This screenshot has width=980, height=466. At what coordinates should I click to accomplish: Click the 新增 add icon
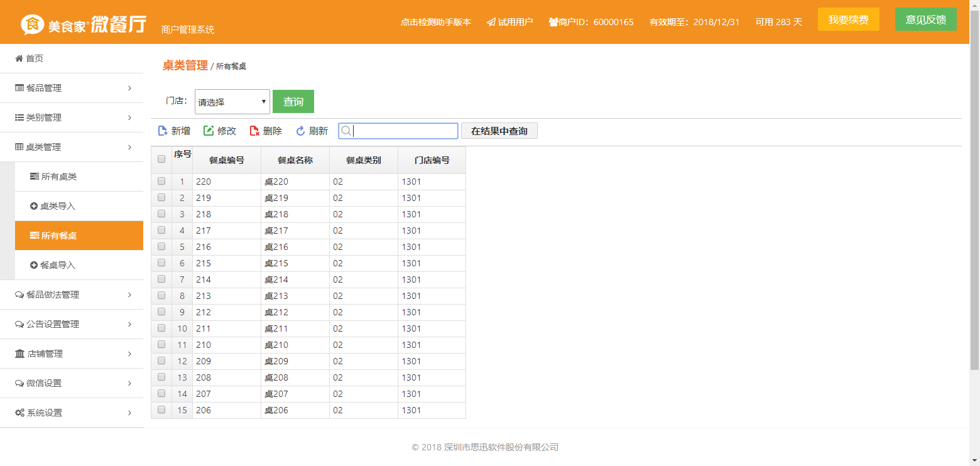coord(163,131)
